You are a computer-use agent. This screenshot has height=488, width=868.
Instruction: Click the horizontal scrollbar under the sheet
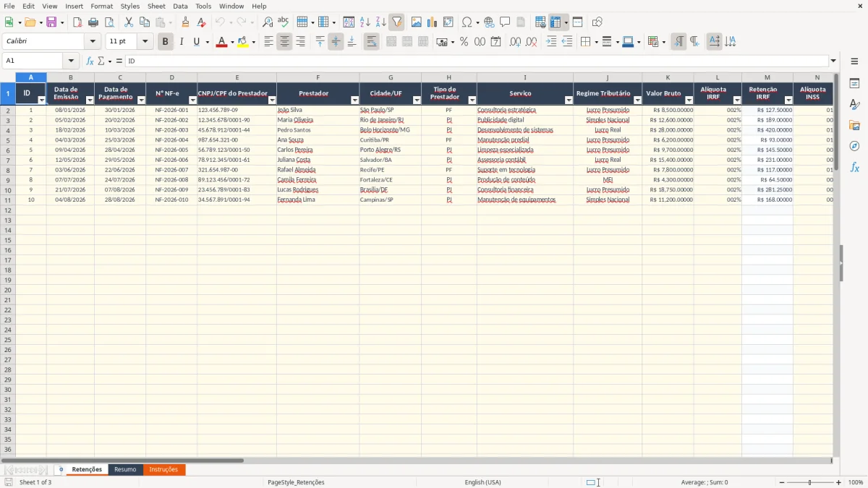click(x=122, y=461)
